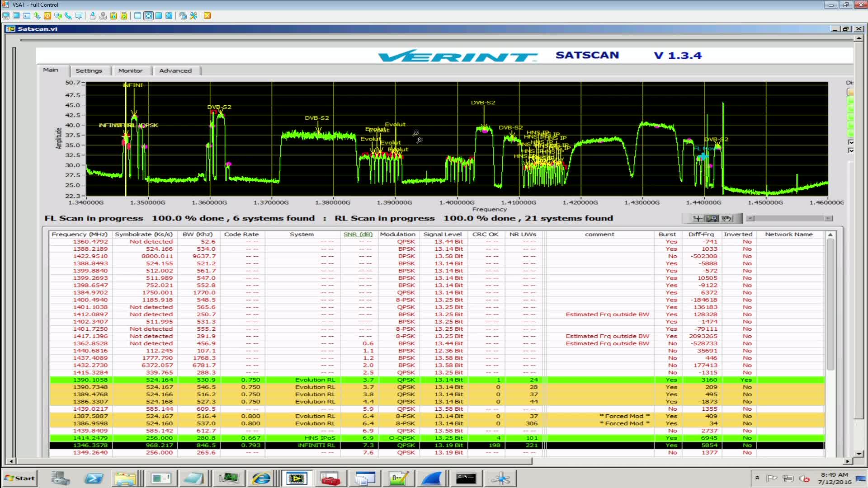This screenshot has height=488, width=868.
Task: Click the bottom horizontal scrollbar right arrow
Action: 847,461
